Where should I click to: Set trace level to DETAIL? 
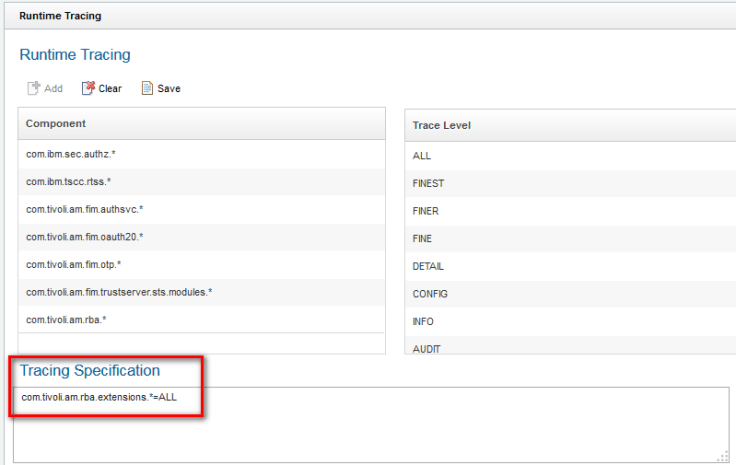[x=428, y=267]
